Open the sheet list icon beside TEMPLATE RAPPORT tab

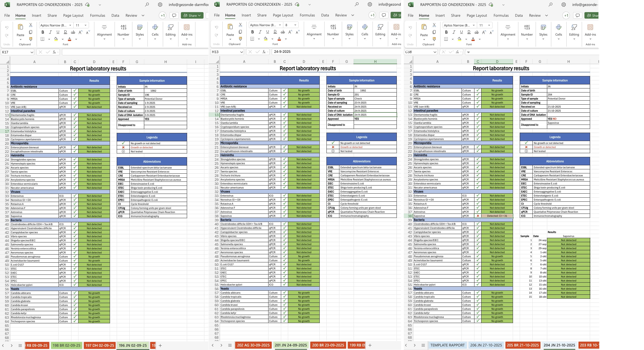[423, 345]
